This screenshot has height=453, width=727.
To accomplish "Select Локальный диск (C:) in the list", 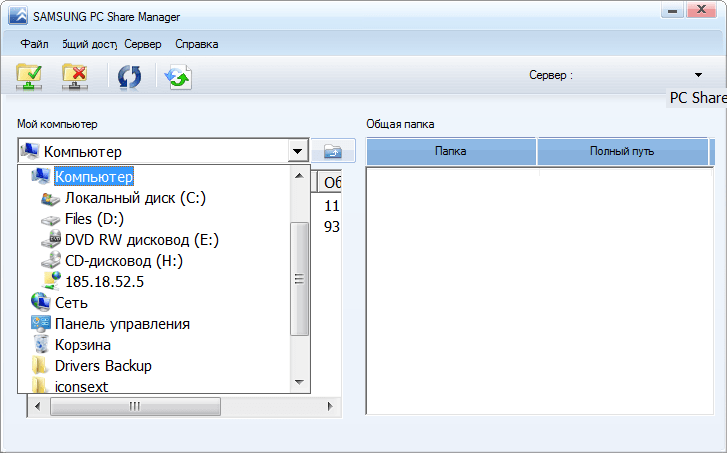I will pyautogui.click(x=135, y=198).
